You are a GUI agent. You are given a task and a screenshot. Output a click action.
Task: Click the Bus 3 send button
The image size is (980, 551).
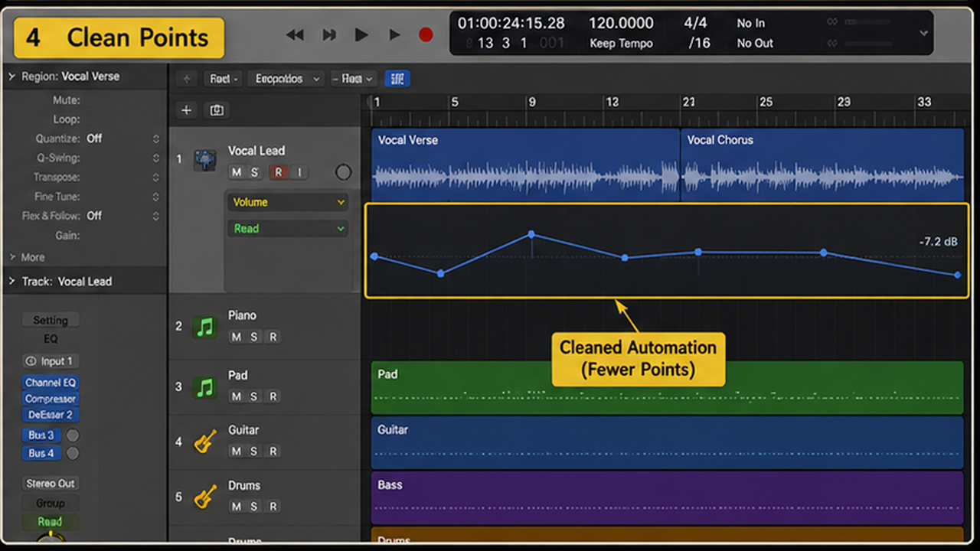pyautogui.click(x=41, y=435)
